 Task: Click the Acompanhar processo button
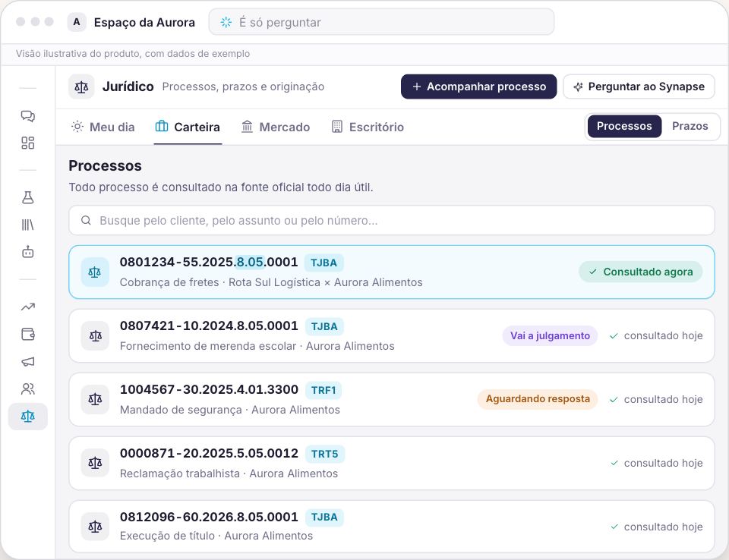coord(479,87)
